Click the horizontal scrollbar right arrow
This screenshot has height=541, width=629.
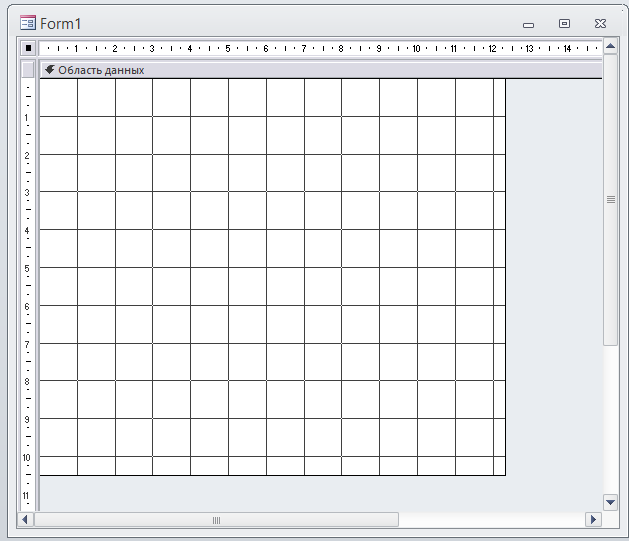[593, 520]
